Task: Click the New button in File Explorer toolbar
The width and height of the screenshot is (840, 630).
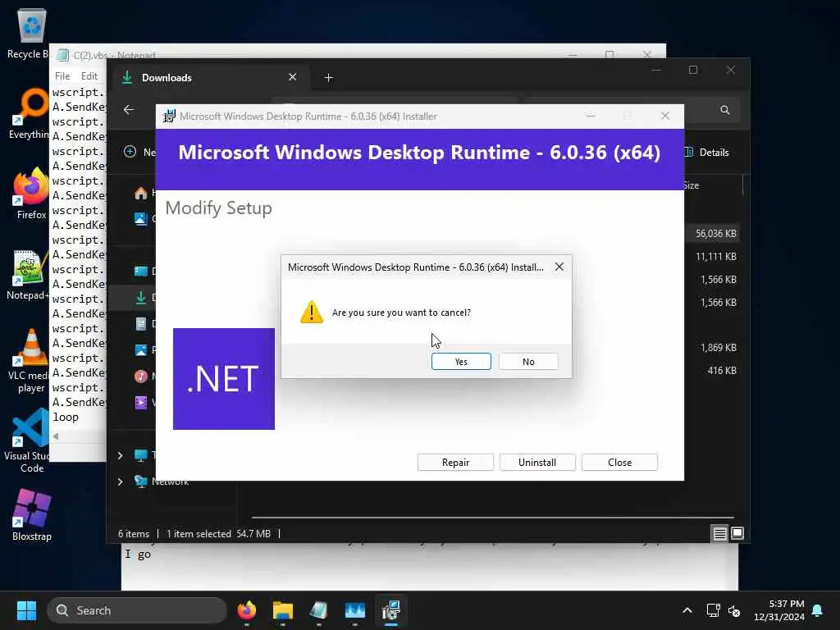Action: tap(139, 153)
